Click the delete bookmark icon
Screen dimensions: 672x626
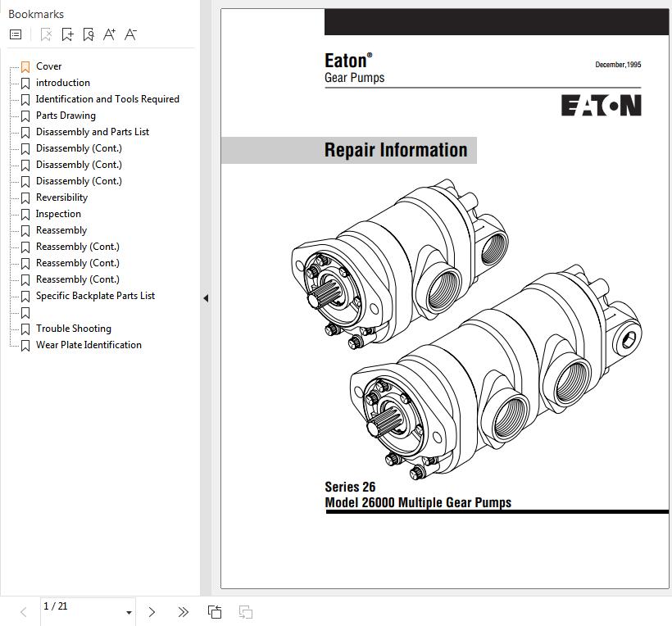pos(46,34)
